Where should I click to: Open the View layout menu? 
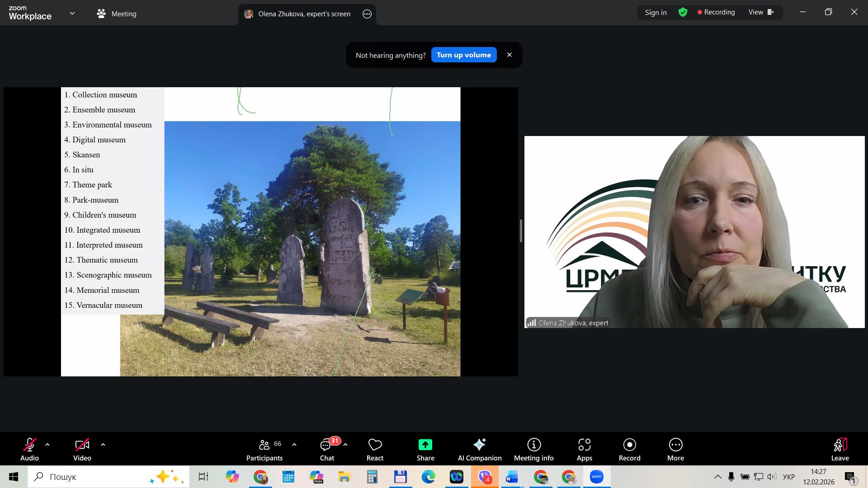pos(761,13)
